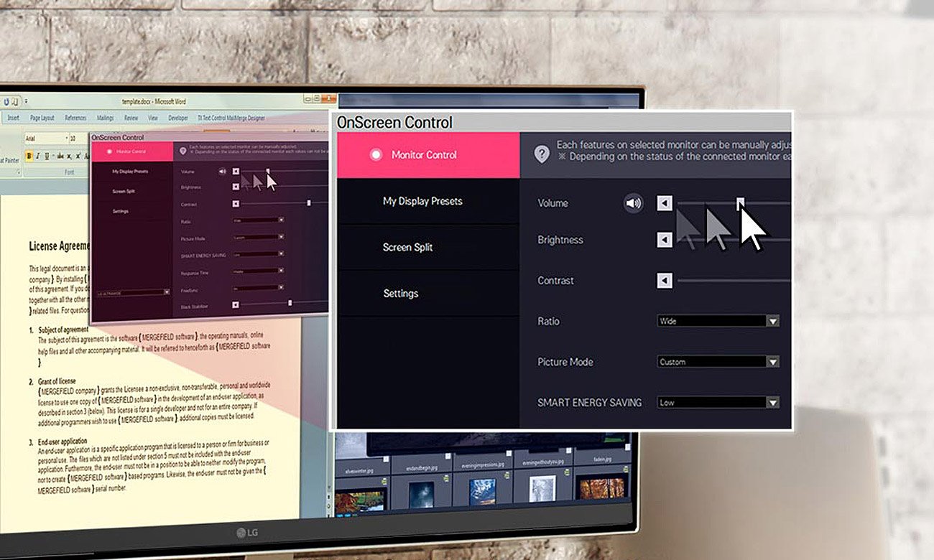The image size is (934, 560).
Task: Toggle Bold formatting in Word ribbon
Action: (29, 156)
